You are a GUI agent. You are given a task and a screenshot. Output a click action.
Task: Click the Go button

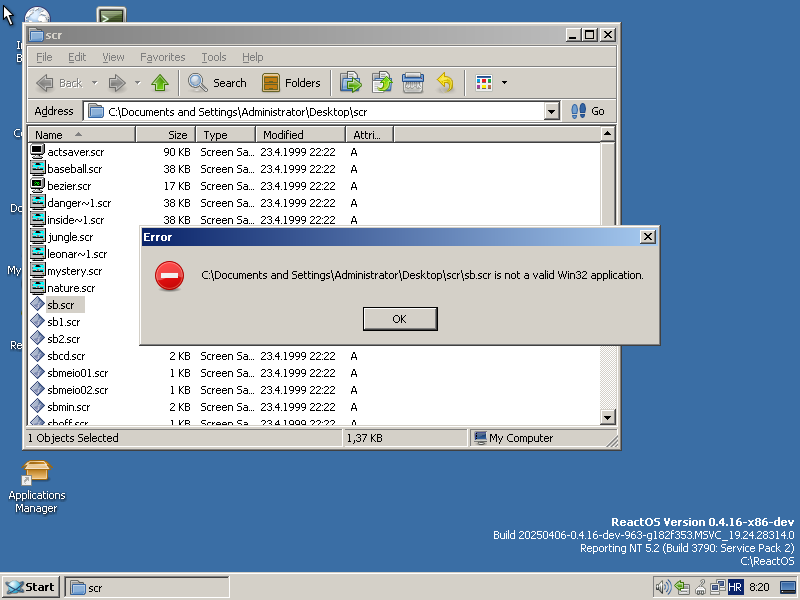[588, 111]
